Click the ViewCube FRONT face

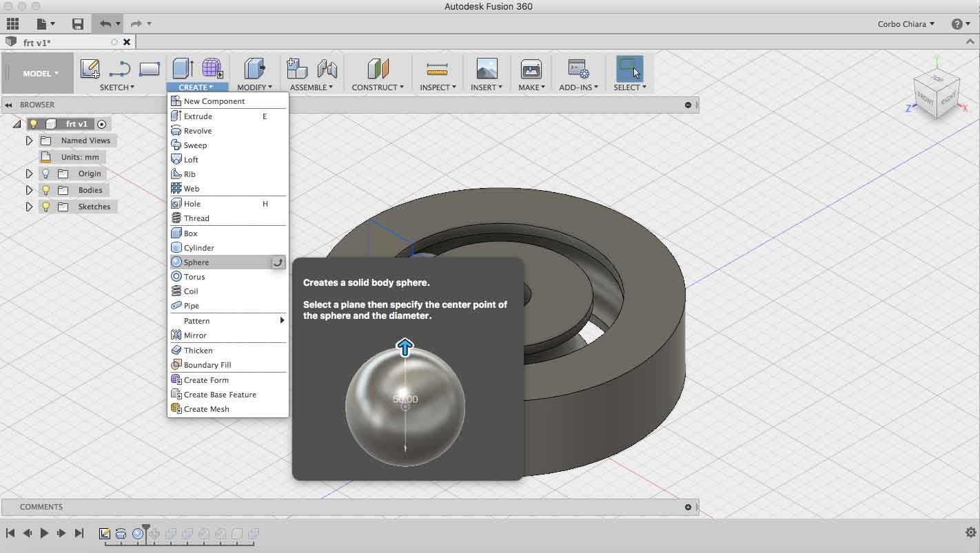(926, 99)
